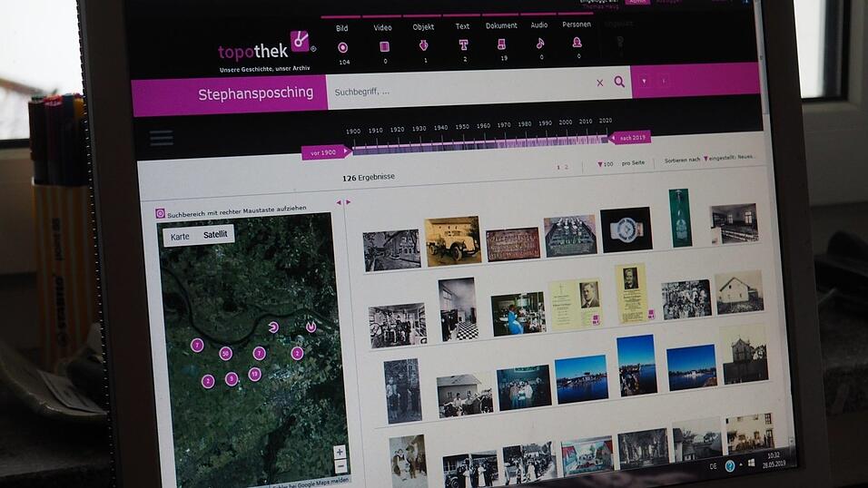The width and height of the screenshot is (868, 488).
Task: Zoom in the map with plus
Action: (340, 452)
